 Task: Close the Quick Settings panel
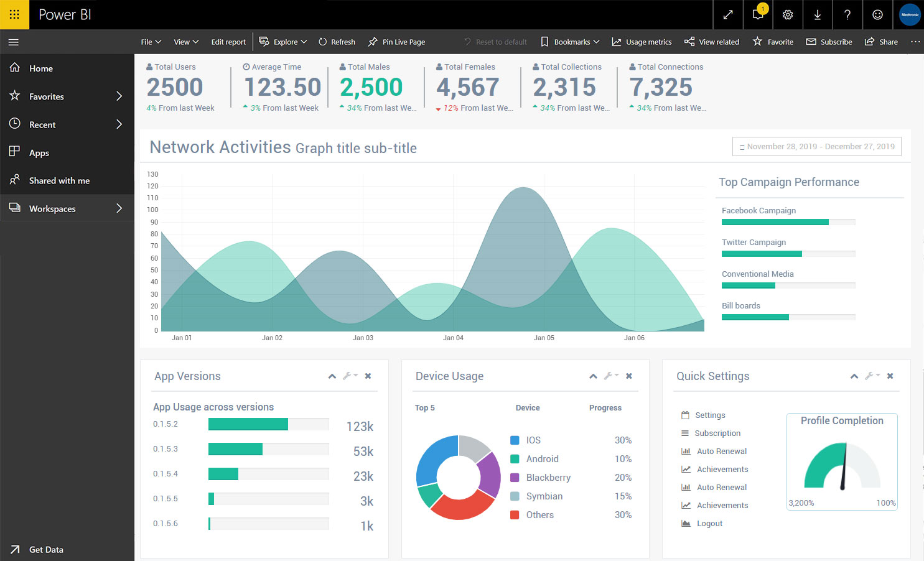pos(890,376)
